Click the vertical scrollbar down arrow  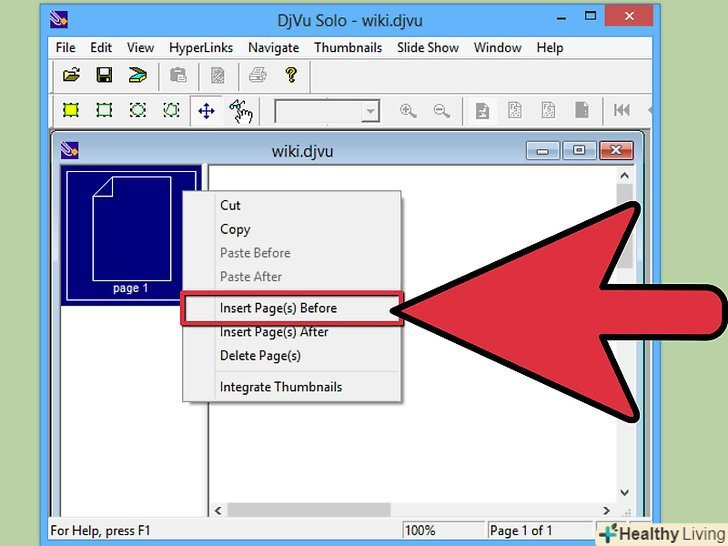624,493
